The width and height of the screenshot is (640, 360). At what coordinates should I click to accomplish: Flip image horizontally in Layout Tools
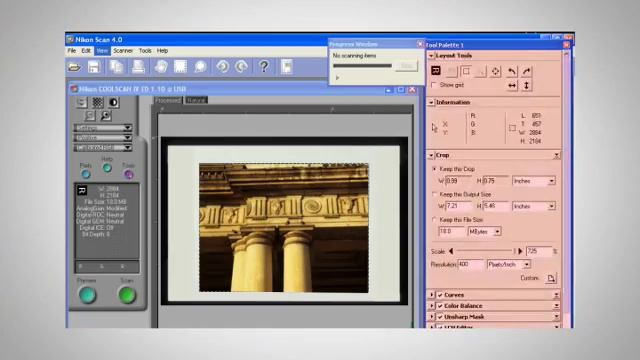pyautogui.click(x=512, y=85)
